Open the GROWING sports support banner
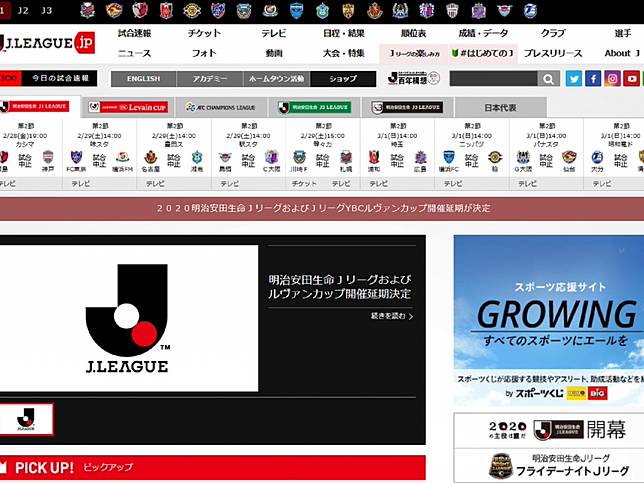644x483 pixels. coord(549,320)
